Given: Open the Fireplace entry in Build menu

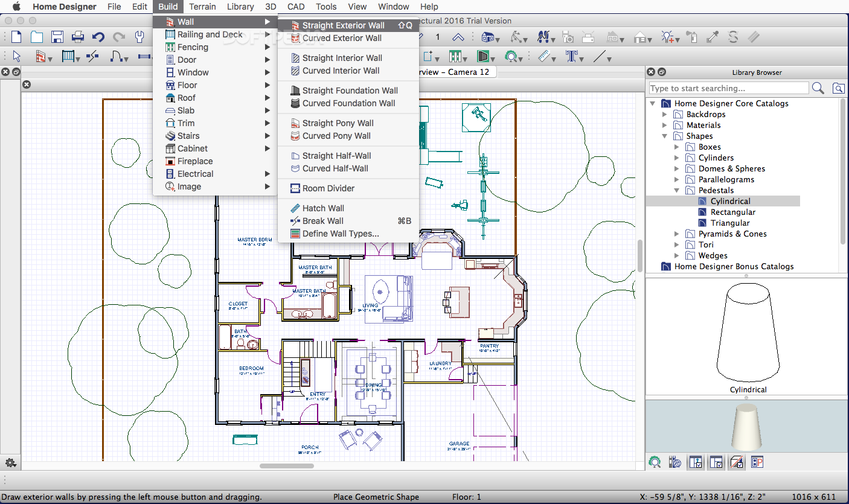Looking at the screenshot, I should [x=215, y=161].
